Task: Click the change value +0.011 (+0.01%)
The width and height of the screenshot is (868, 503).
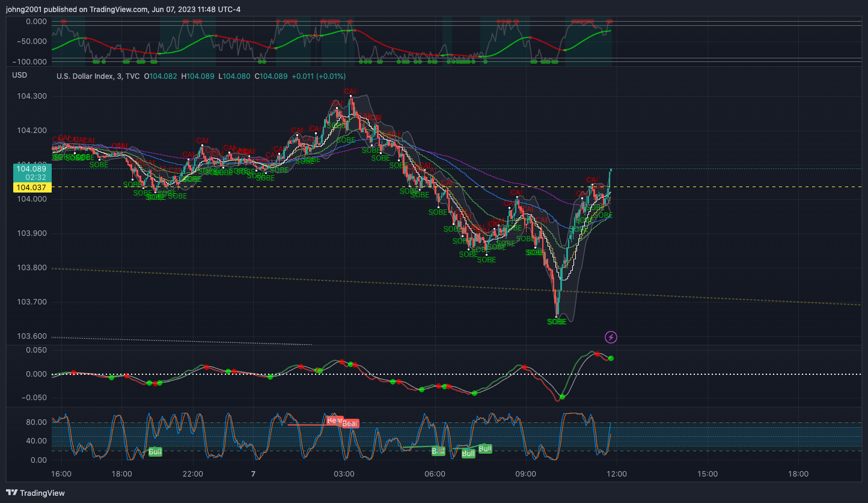Action: (x=319, y=76)
